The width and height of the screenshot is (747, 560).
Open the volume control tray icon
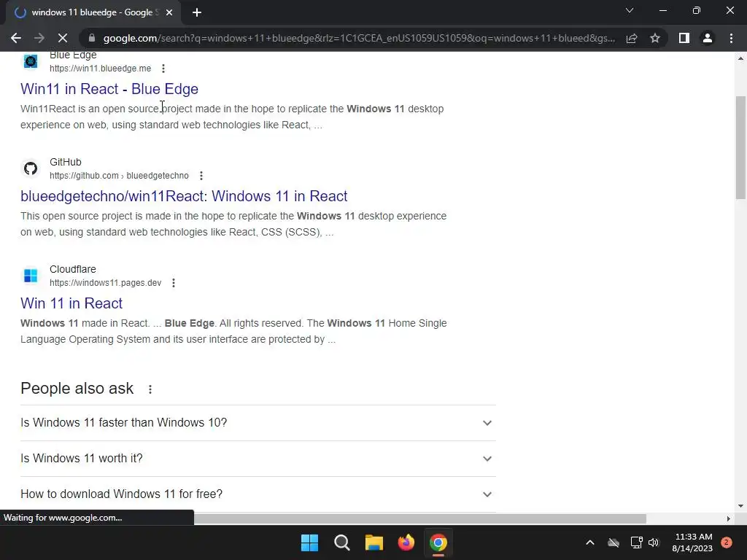(654, 542)
